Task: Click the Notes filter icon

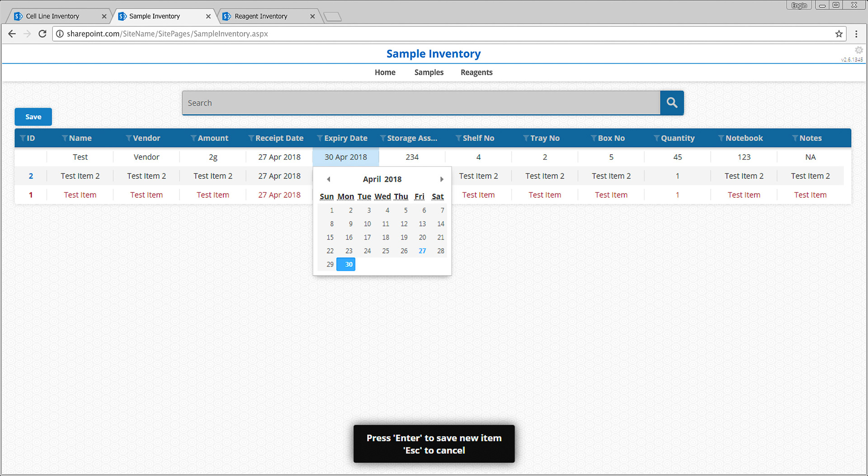Action: [x=795, y=138]
